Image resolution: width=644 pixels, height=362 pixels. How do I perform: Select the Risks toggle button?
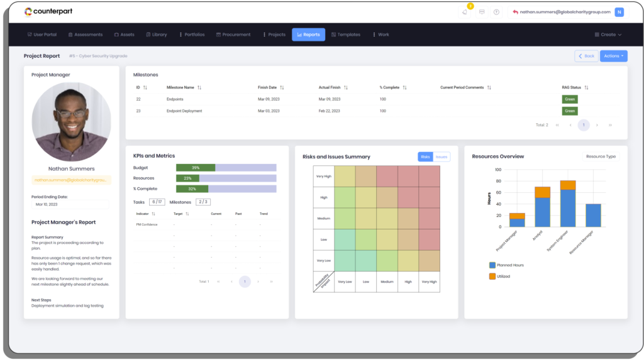point(426,156)
